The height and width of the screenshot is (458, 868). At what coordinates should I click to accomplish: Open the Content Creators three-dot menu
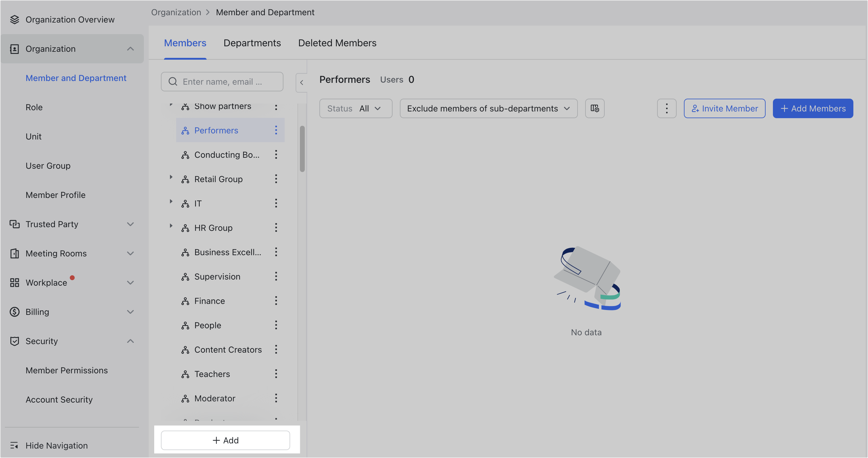pyautogui.click(x=276, y=349)
